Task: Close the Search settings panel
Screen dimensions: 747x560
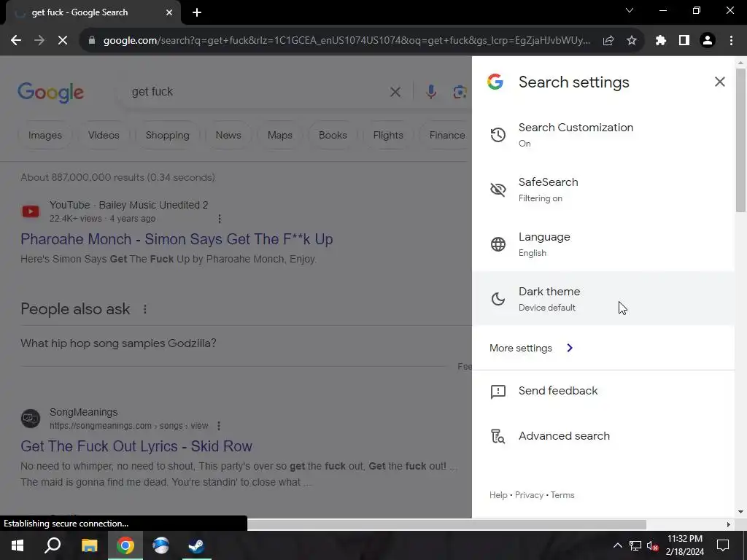Action: (719, 82)
